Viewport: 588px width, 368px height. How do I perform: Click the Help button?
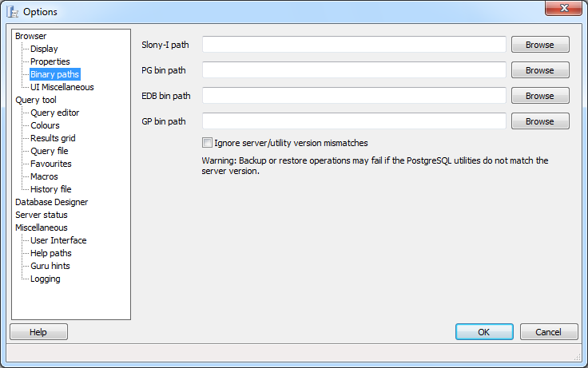(x=38, y=332)
